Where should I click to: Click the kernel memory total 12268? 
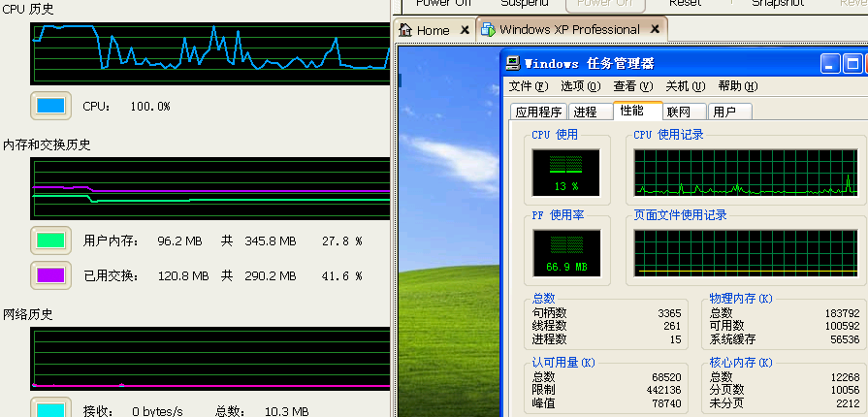(845, 377)
